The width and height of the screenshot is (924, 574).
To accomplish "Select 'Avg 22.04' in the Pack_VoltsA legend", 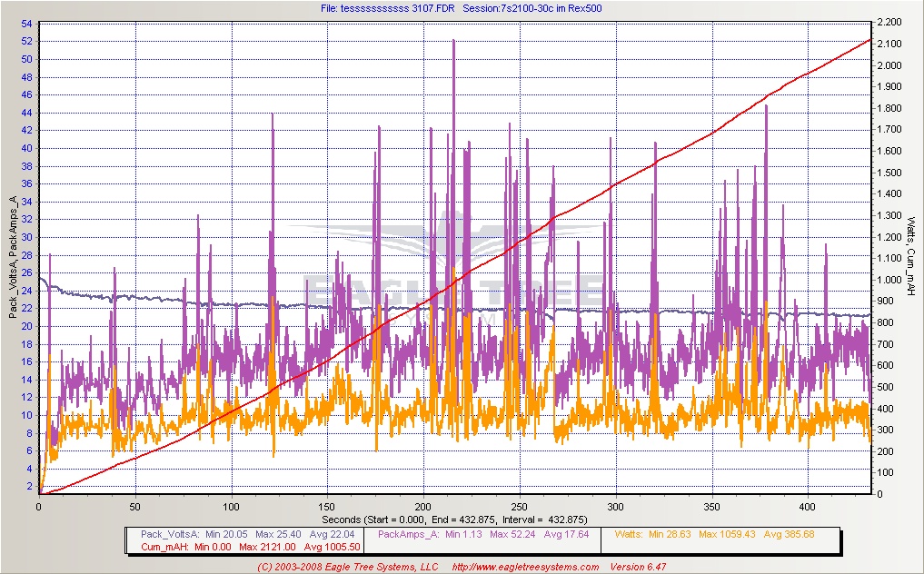I will tap(333, 535).
